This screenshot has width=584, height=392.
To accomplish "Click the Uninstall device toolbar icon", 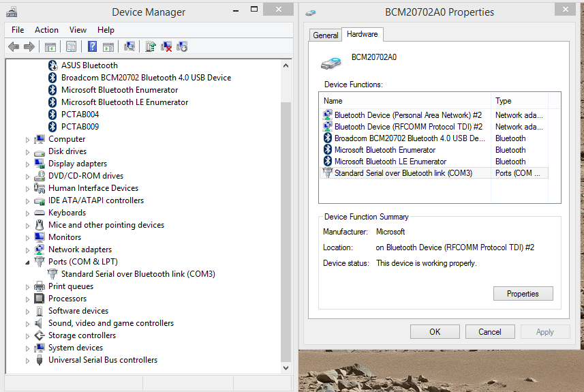I will [166, 46].
